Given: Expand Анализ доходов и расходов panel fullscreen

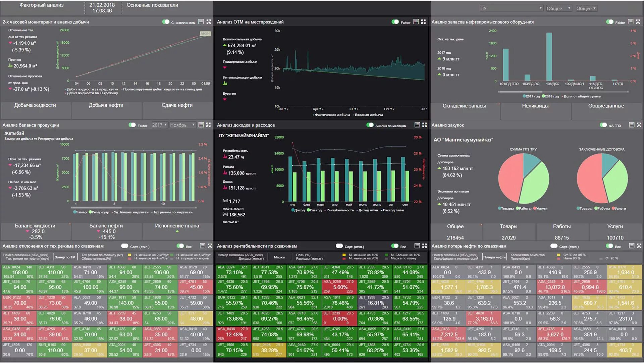Looking at the screenshot, I should [x=425, y=125].
